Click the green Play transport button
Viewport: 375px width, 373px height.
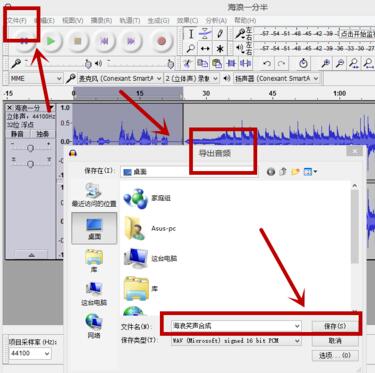click(x=51, y=41)
